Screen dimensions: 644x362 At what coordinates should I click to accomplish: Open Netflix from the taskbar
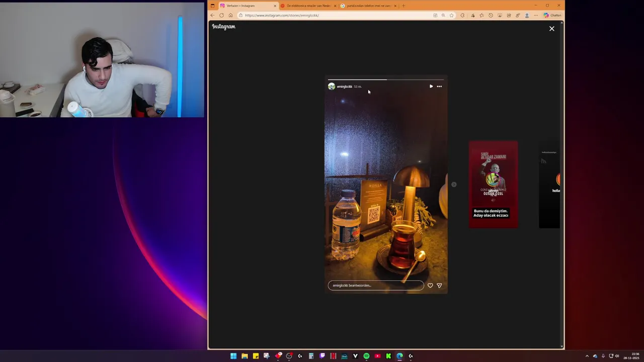tap(333, 356)
